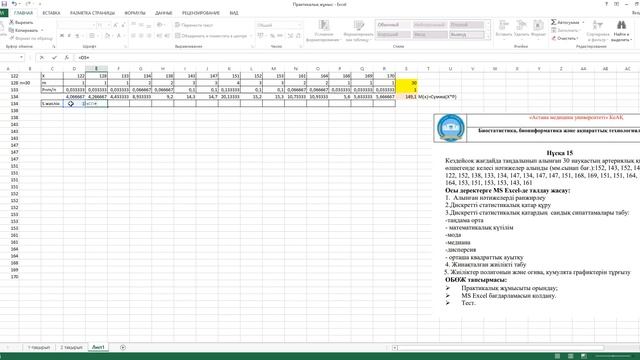The width and height of the screenshot is (640, 360).
Task: Increase font size with larger A
Action: [116, 25]
